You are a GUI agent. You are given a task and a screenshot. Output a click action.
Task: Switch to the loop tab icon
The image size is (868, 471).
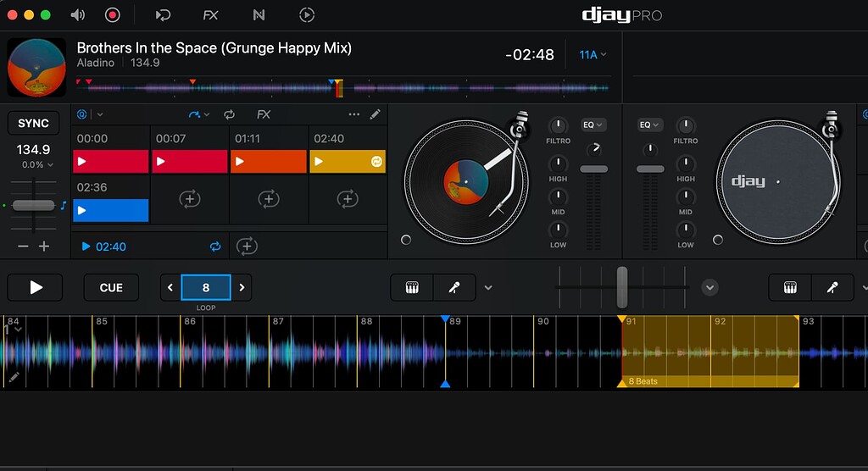pyautogui.click(x=229, y=114)
